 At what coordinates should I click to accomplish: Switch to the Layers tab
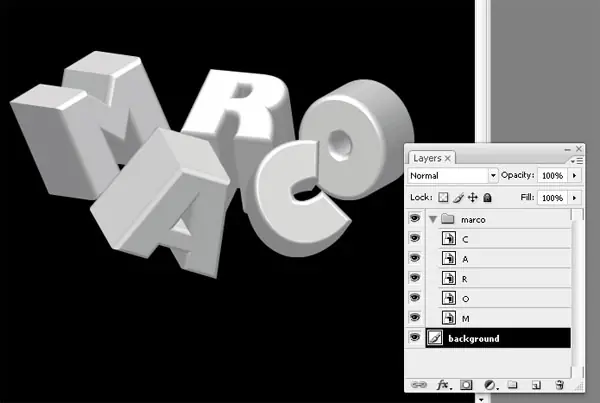pos(428,158)
